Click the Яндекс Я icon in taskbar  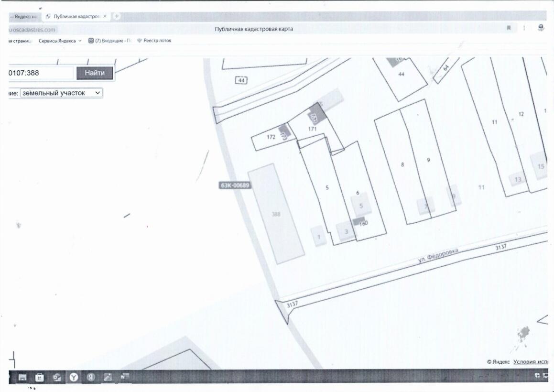90,377
